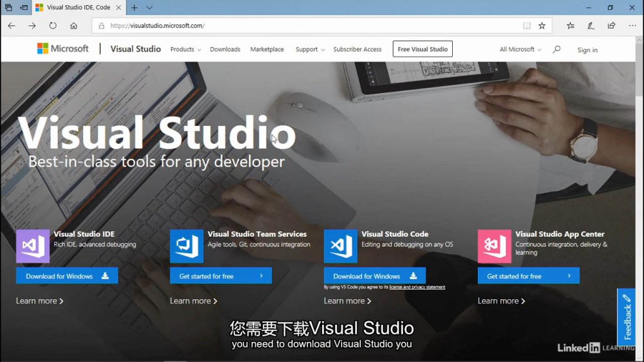
Task: Open the license and privacy statement link
Action: click(417, 287)
